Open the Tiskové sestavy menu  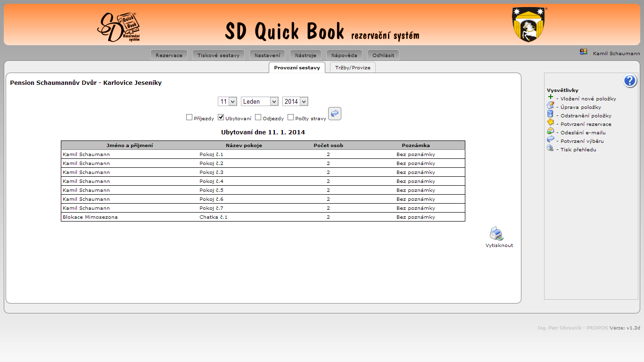(x=218, y=55)
